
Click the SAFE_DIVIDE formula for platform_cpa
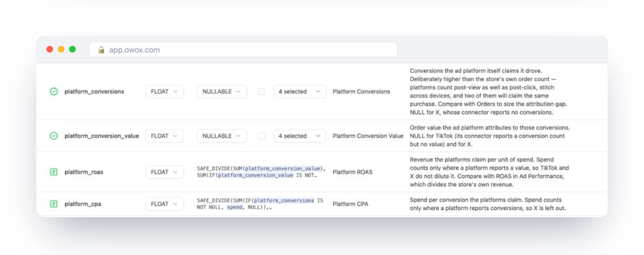(x=260, y=204)
